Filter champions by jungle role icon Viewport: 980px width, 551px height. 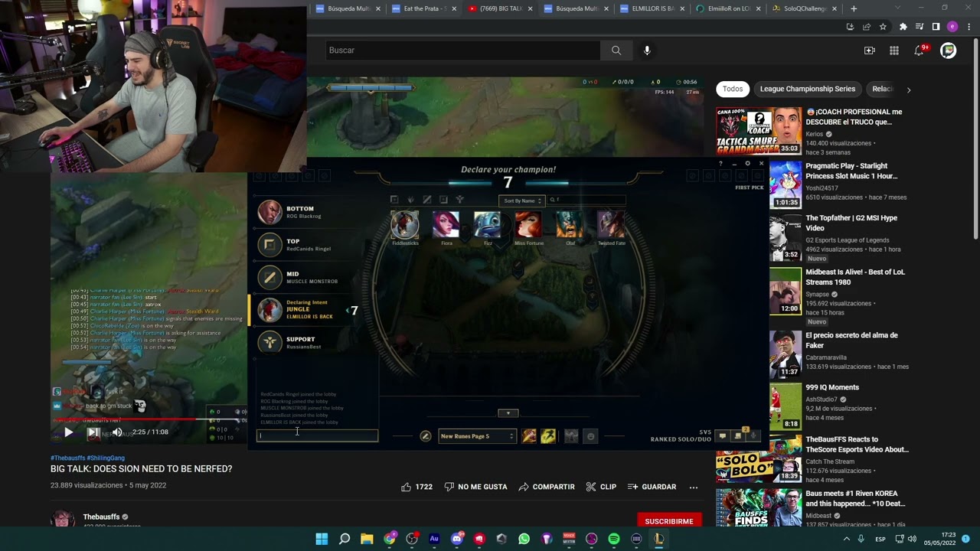coord(410,200)
